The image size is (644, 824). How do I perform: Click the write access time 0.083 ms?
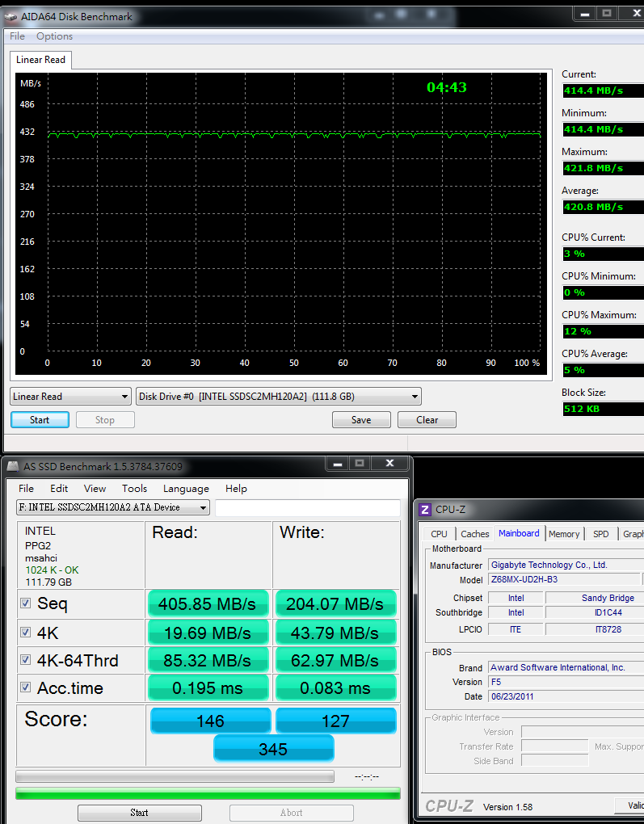[x=335, y=688]
